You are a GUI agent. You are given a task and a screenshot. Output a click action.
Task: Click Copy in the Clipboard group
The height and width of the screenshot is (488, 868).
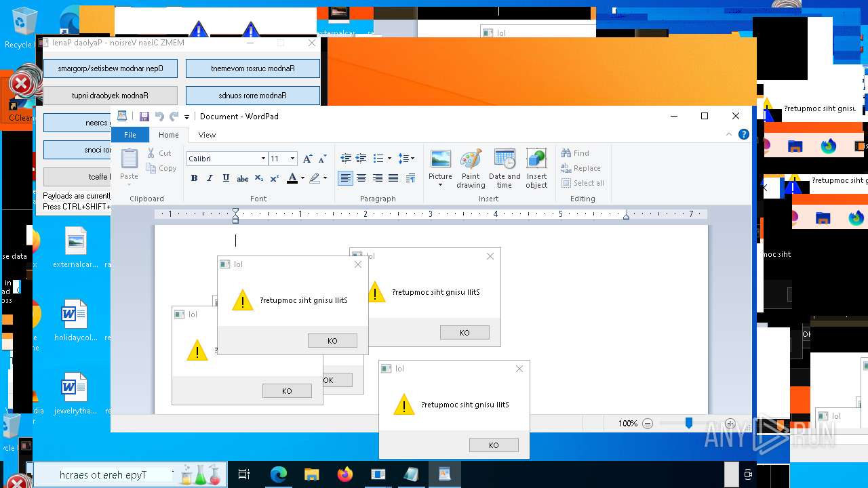click(162, 168)
